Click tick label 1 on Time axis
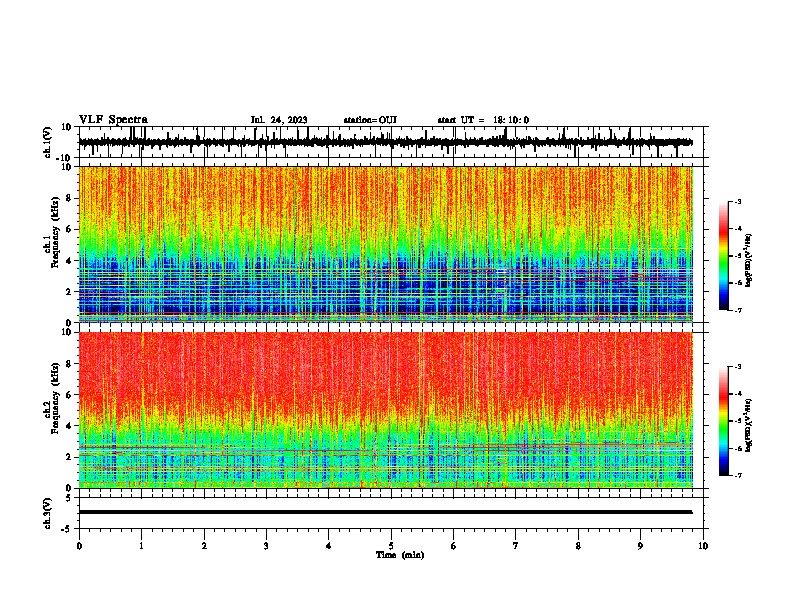Screen dimensions: 792x612 click(141, 546)
